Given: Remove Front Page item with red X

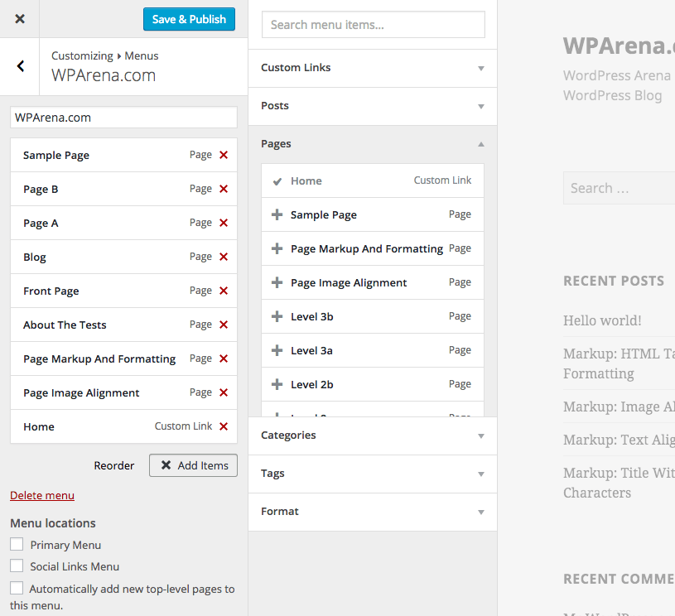Looking at the screenshot, I should tap(224, 291).
